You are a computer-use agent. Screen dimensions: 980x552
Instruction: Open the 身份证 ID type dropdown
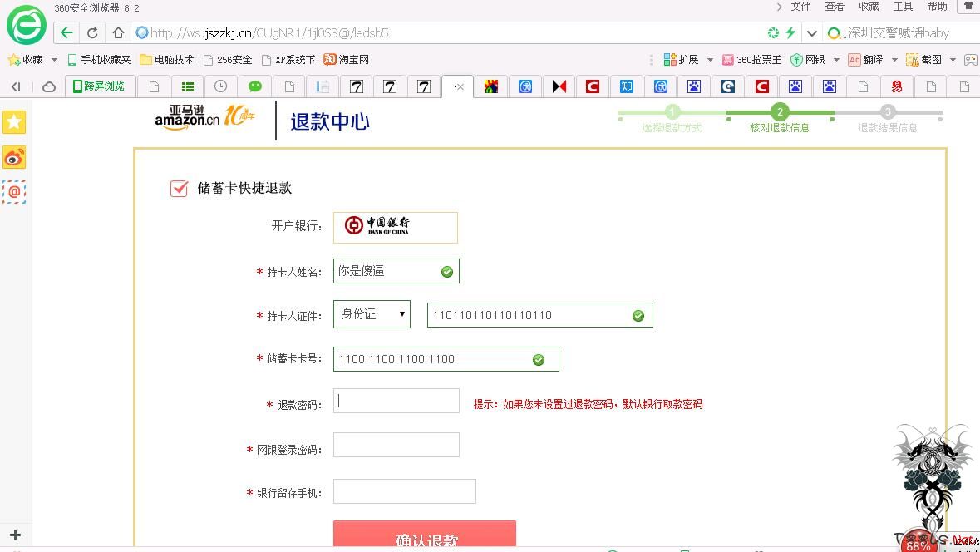click(372, 314)
